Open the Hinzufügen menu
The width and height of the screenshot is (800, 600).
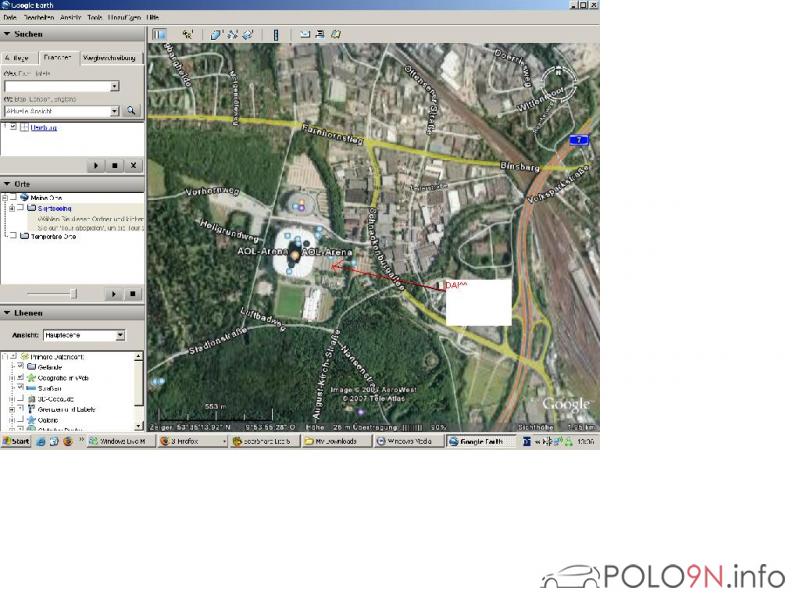124,17
